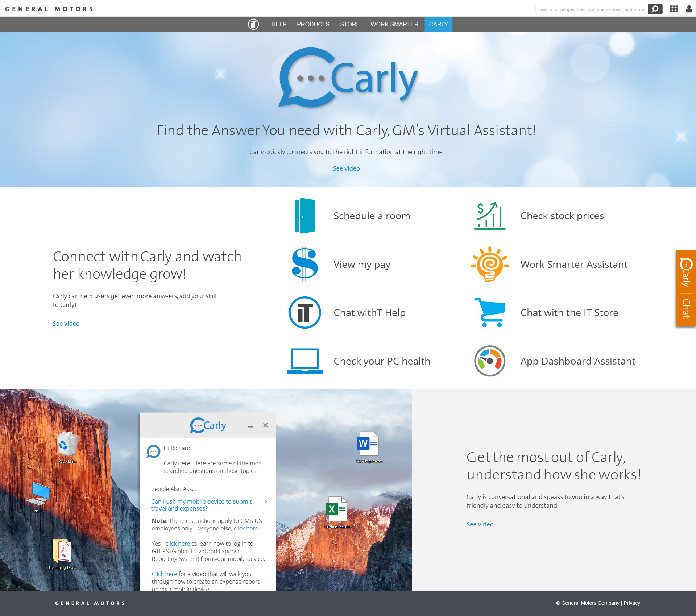This screenshot has height=616, width=696.
Task: Click the IT Store shopping cart icon
Action: click(489, 312)
